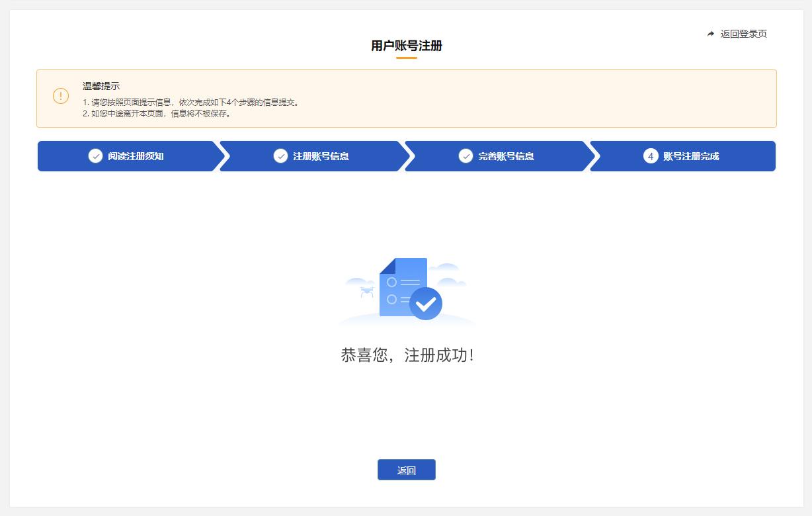
Task: Select the 阅读注册须知 step label
Action: click(x=136, y=156)
